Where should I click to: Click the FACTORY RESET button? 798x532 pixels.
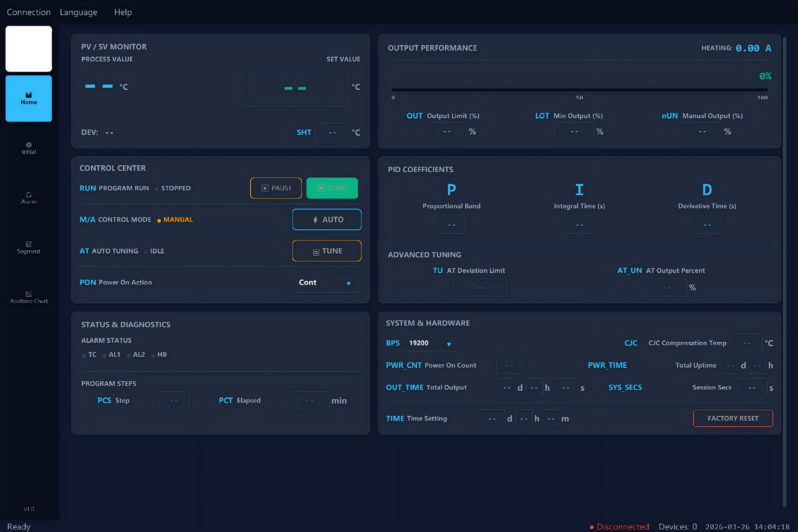coord(733,418)
